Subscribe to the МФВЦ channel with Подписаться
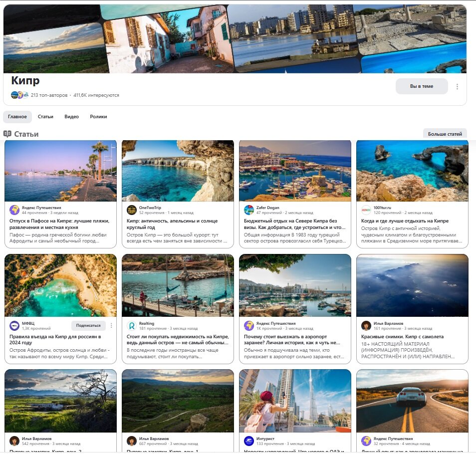The image size is (476, 454). [x=88, y=325]
